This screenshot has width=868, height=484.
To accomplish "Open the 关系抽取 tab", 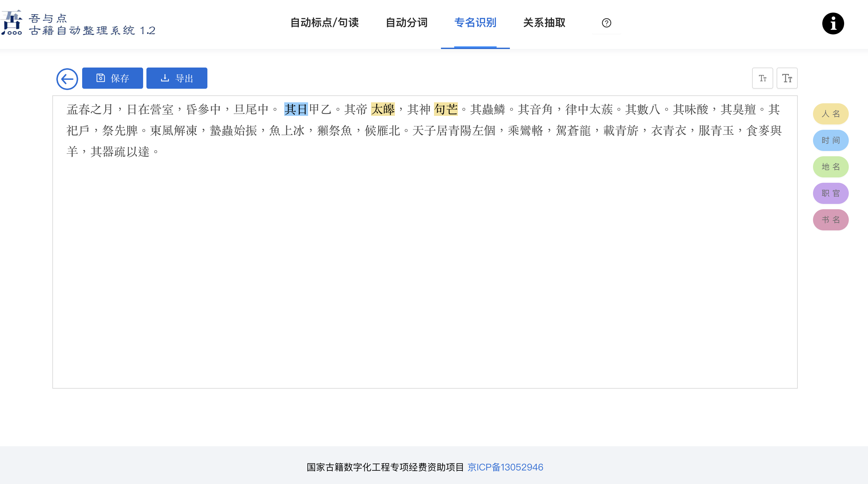I will point(544,23).
